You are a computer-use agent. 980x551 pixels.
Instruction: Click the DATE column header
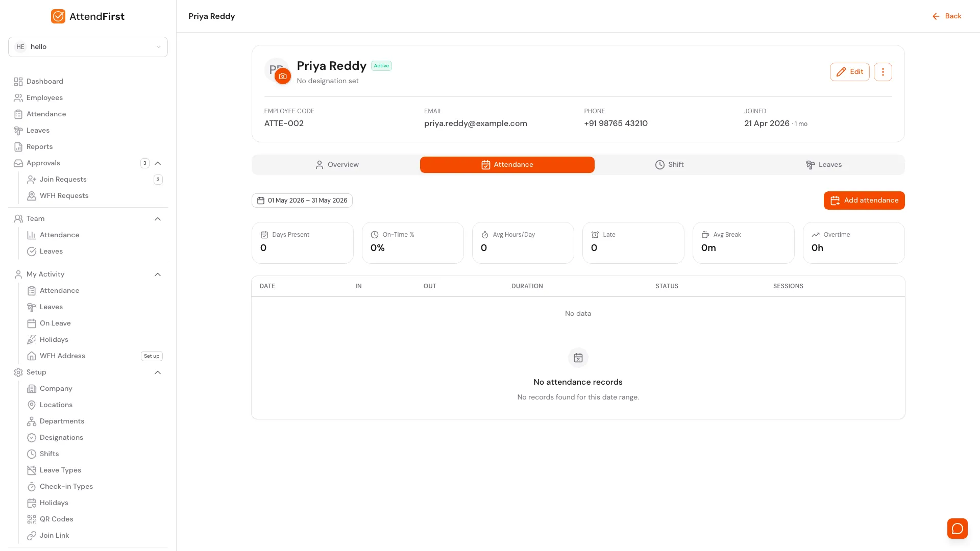click(267, 286)
